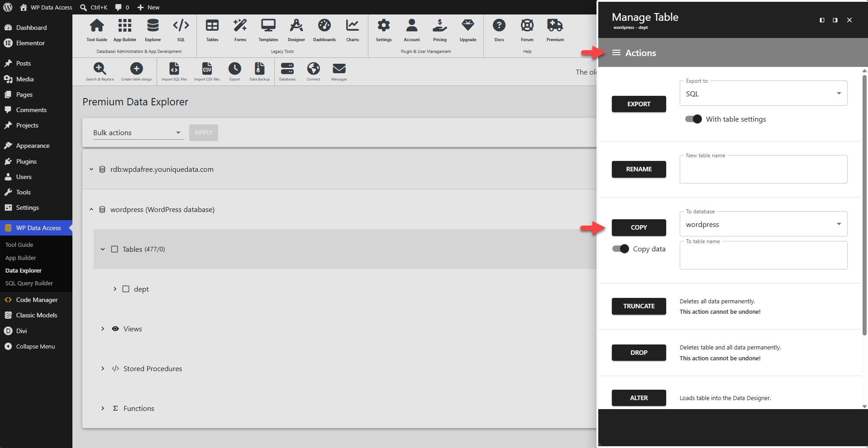Open the Tool Guide home icon
The width and height of the screenshot is (868, 448).
point(97,26)
